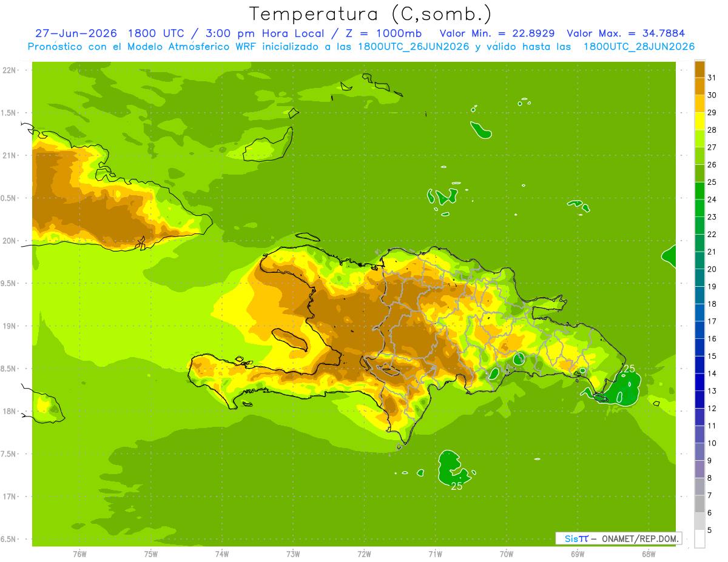Select the date text "27-Jun-2026"
728x562 pixels.
[x=76, y=33]
